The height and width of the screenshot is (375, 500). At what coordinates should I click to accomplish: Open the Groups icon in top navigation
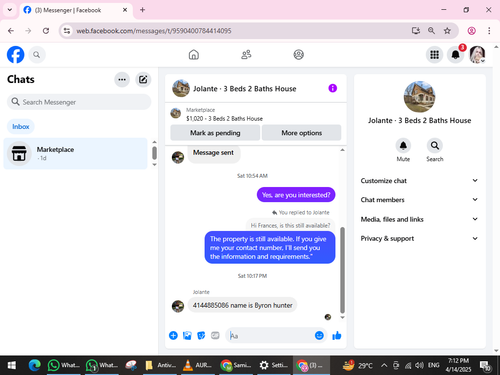tap(298, 55)
